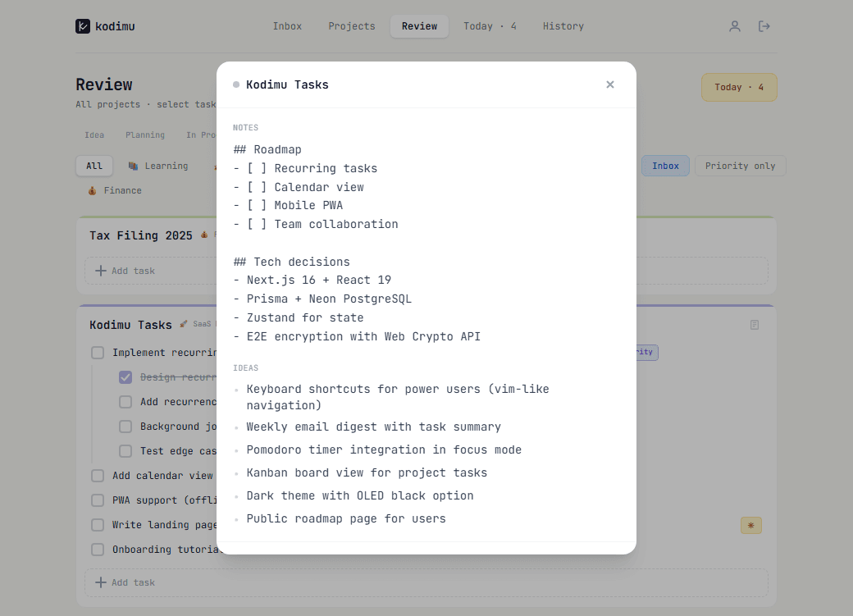The image size is (853, 616).
Task: Select the Learning filter with its book icon
Action: click(x=158, y=166)
